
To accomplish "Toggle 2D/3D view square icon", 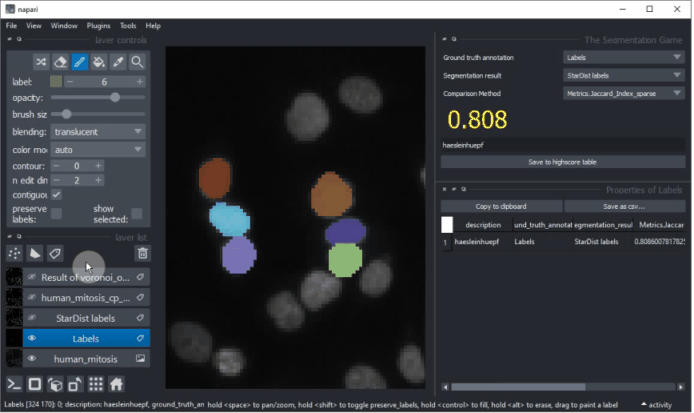I will 35,384.
